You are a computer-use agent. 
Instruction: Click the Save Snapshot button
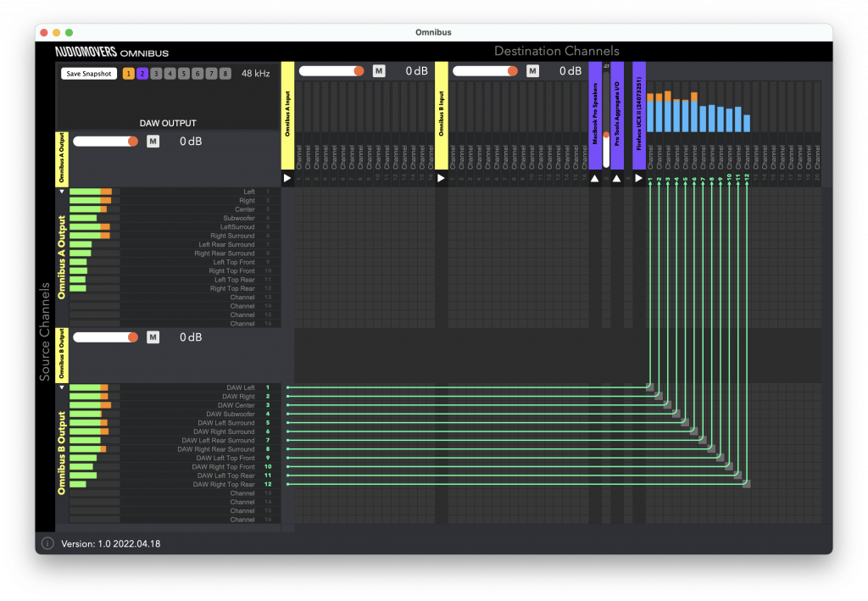(89, 74)
